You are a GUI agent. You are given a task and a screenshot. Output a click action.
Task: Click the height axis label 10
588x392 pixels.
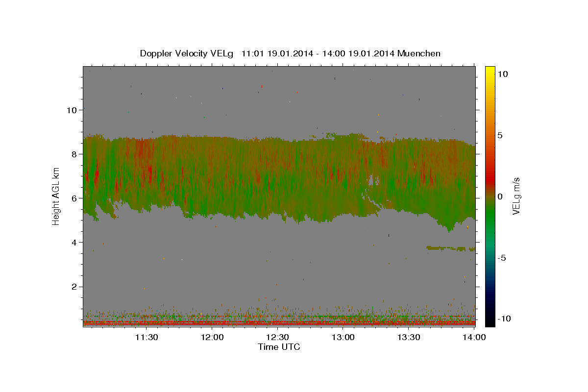click(x=72, y=110)
